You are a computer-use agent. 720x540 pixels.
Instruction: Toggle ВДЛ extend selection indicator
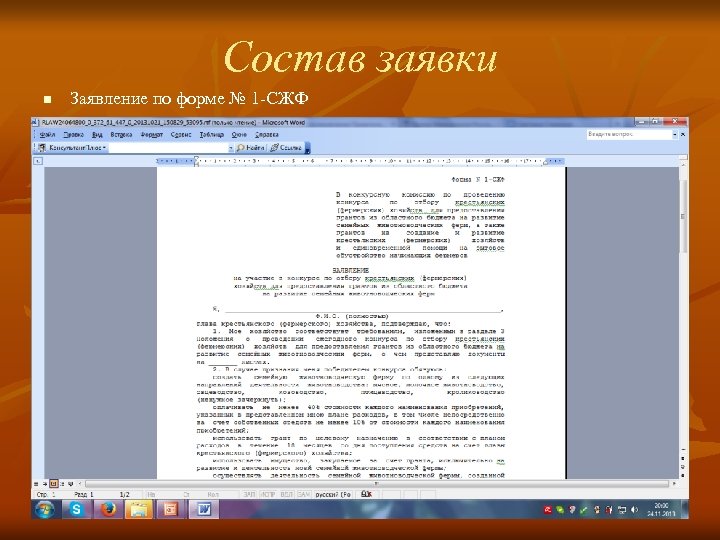point(287,495)
